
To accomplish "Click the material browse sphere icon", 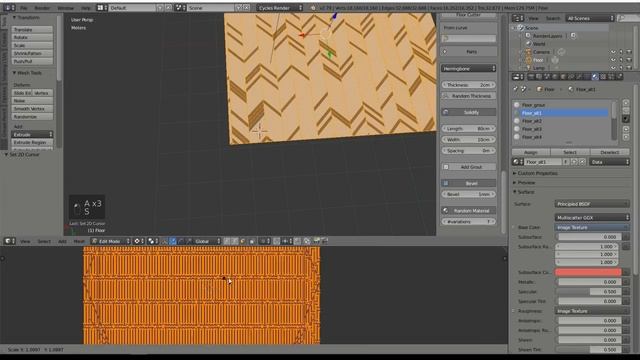I will (x=518, y=162).
